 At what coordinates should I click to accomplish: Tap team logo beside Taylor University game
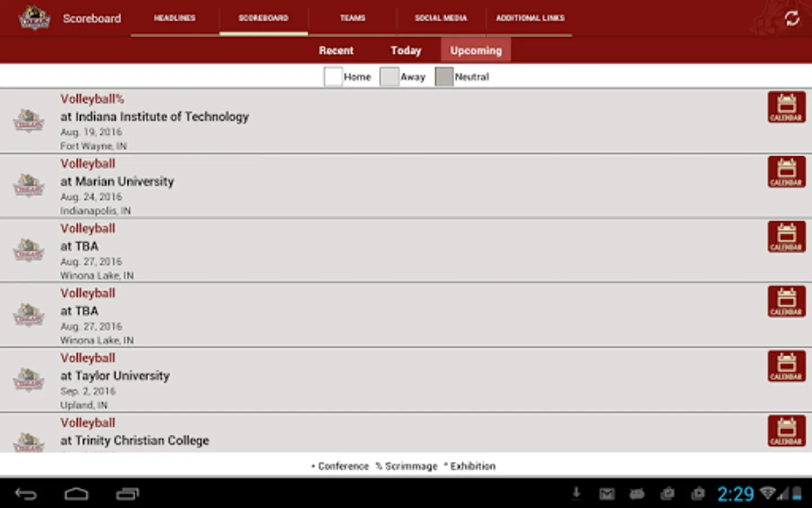point(29,380)
